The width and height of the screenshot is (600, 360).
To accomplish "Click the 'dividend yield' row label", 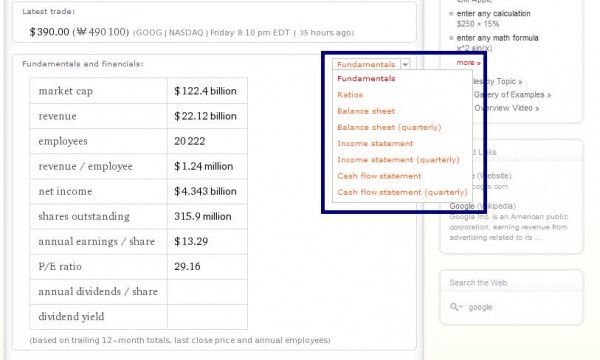I will (x=71, y=316).
